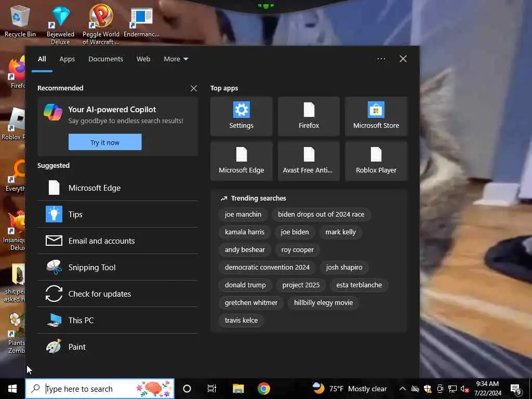Select the mark kelly trending chip

(x=341, y=232)
